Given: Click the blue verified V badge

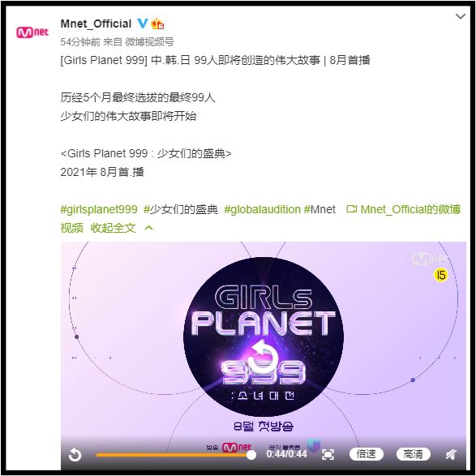Looking at the screenshot, I should (x=142, y=24).
